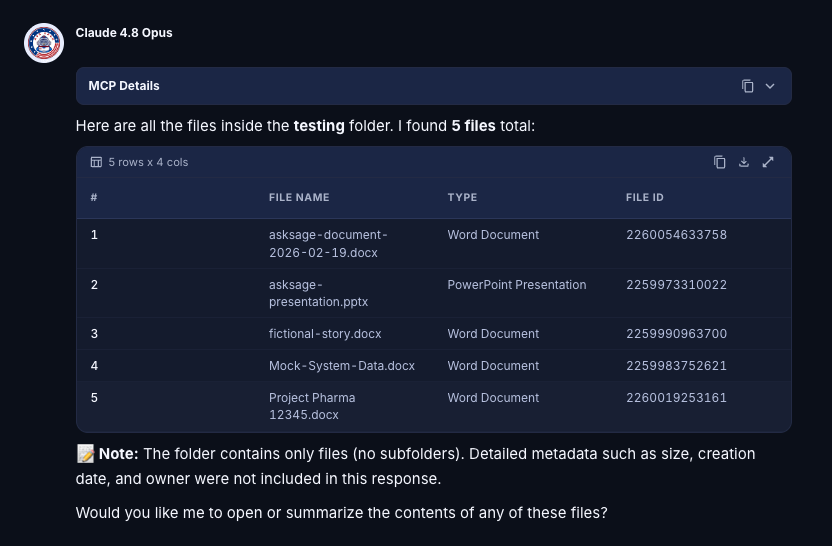Click the PowerPoint Presentation type cell

(x=517, y=284)
